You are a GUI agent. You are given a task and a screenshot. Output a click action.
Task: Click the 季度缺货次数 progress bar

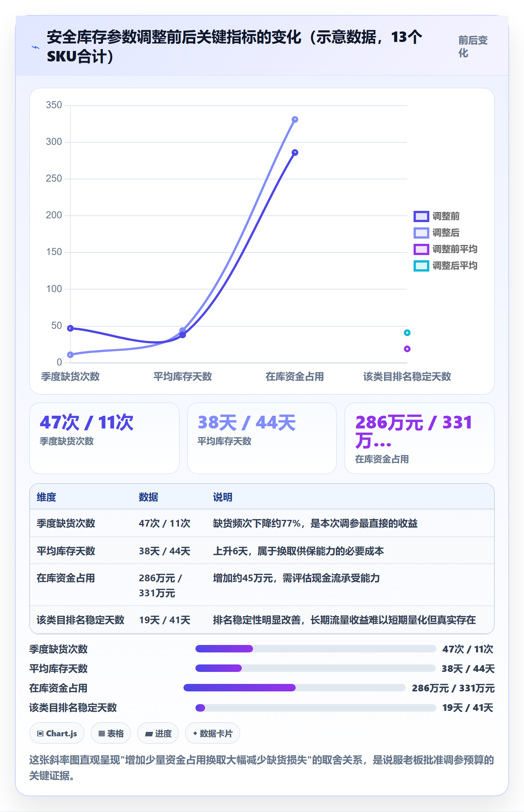pos(316,649)
